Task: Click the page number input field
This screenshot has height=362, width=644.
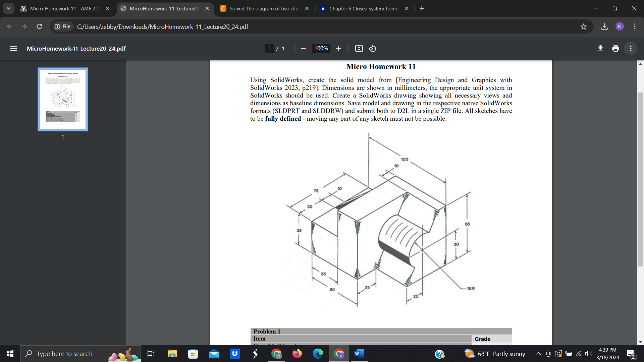Action: (x=269, y=49)
